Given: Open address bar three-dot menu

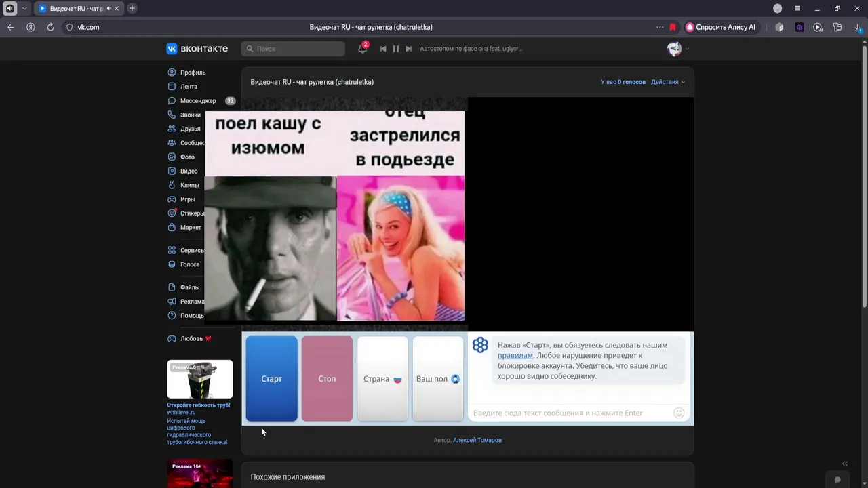Looking at the screenshot, I should pos(660,27).
